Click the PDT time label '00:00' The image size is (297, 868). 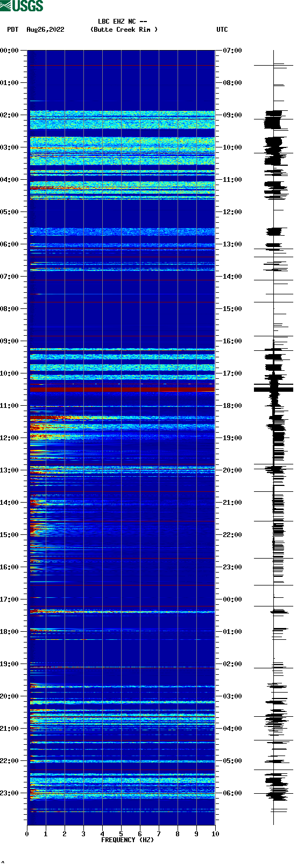click(x=10, y=51)
